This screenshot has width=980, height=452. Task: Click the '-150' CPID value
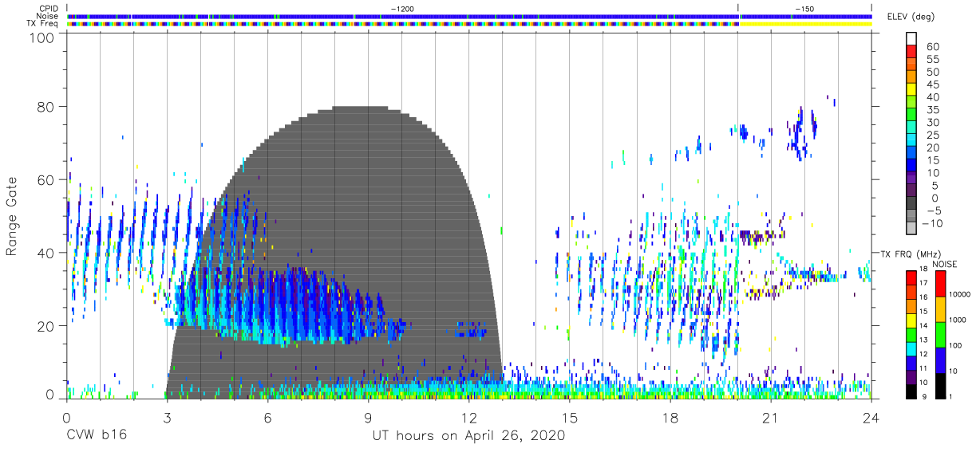pos(804,9)
